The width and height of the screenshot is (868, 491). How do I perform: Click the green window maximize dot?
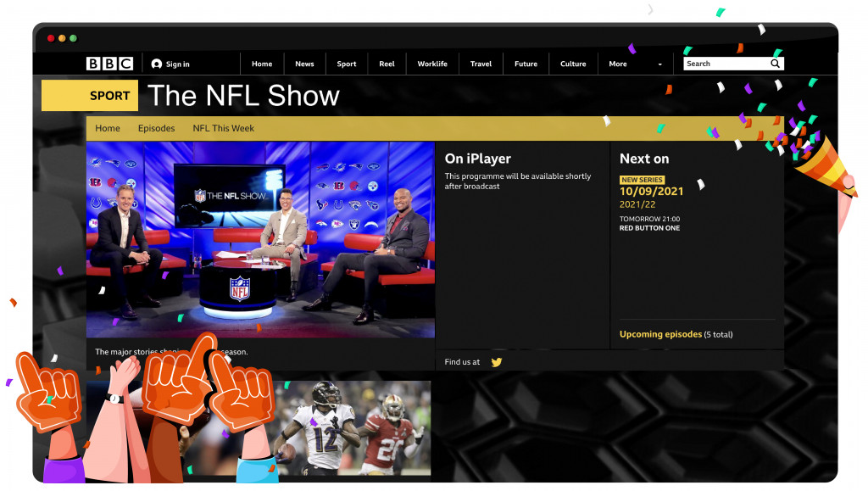[x=73, y=38]
